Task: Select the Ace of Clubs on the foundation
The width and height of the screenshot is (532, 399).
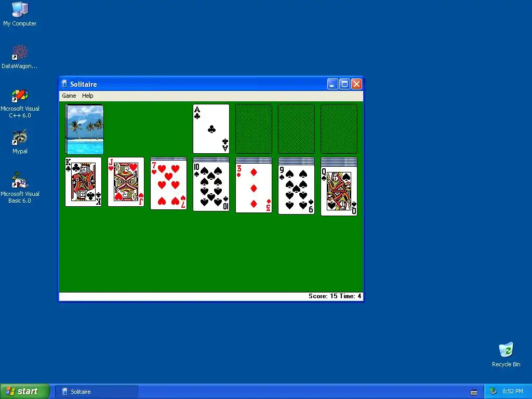Action: (x=211, y=129)
